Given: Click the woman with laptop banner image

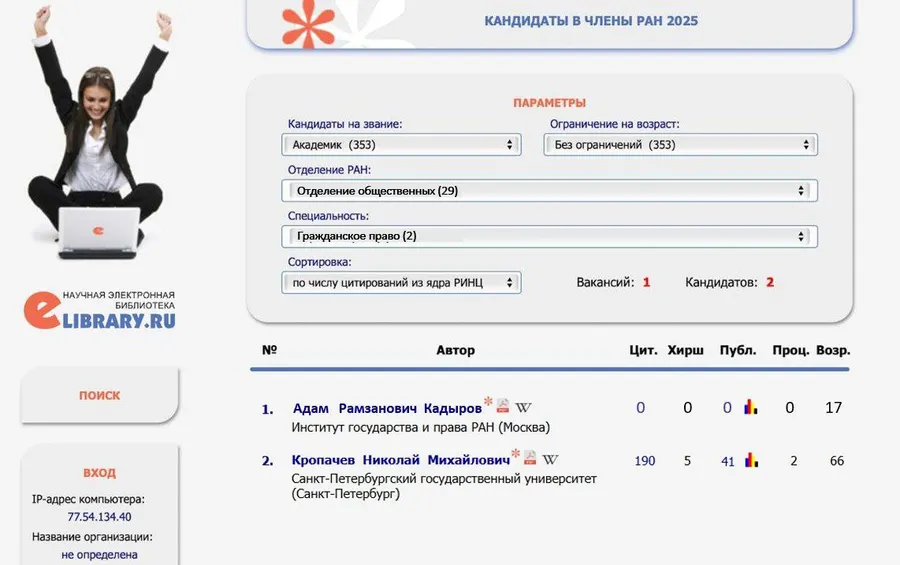Looking at the screenshot, I should tap(99, 135).
